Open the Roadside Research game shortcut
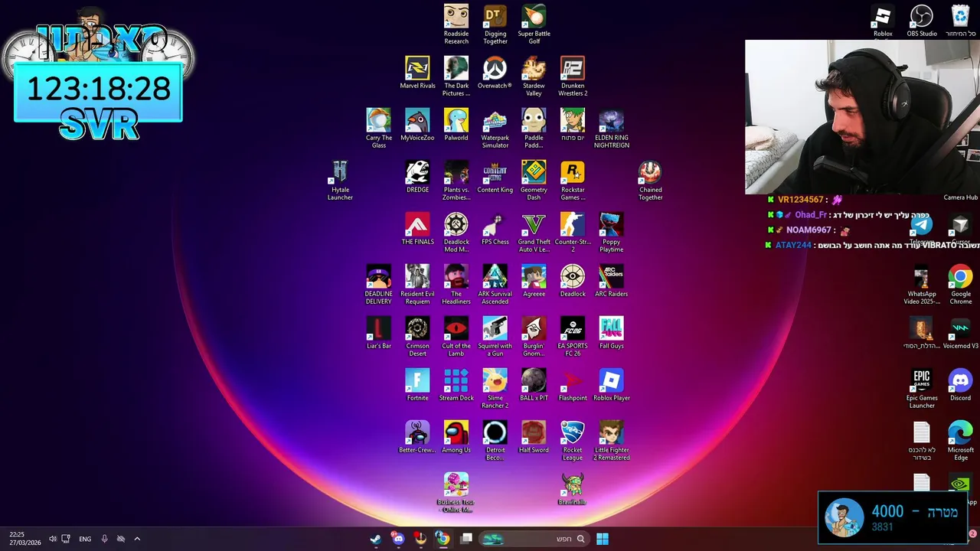 (456, 24)
